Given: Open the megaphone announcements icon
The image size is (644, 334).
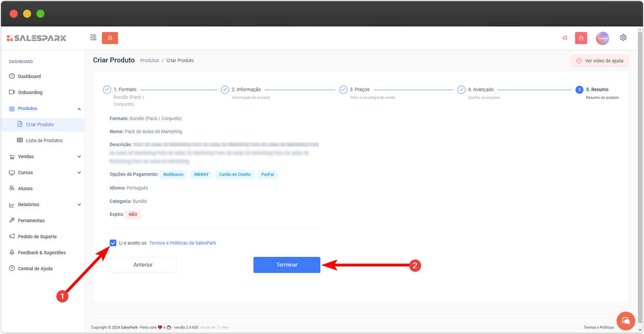Looking at the screenshot, I should pos(565,38).
